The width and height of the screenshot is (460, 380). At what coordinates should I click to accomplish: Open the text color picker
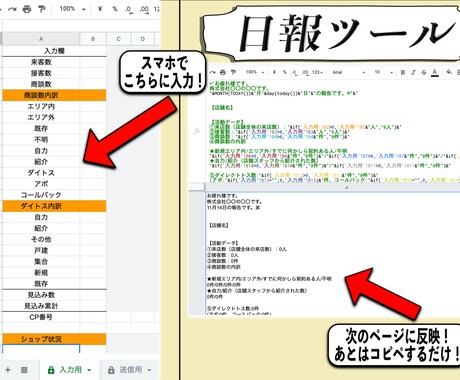tap(435, 72)
